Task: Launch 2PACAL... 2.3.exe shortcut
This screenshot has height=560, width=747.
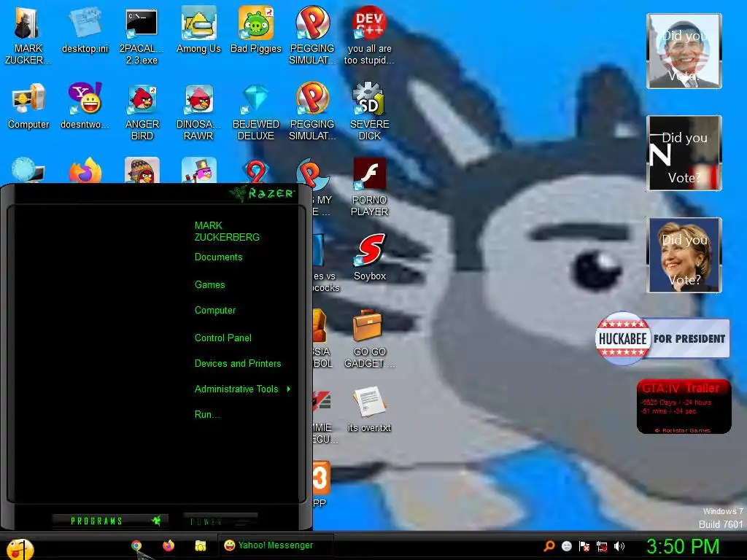Action: point(142,36)
